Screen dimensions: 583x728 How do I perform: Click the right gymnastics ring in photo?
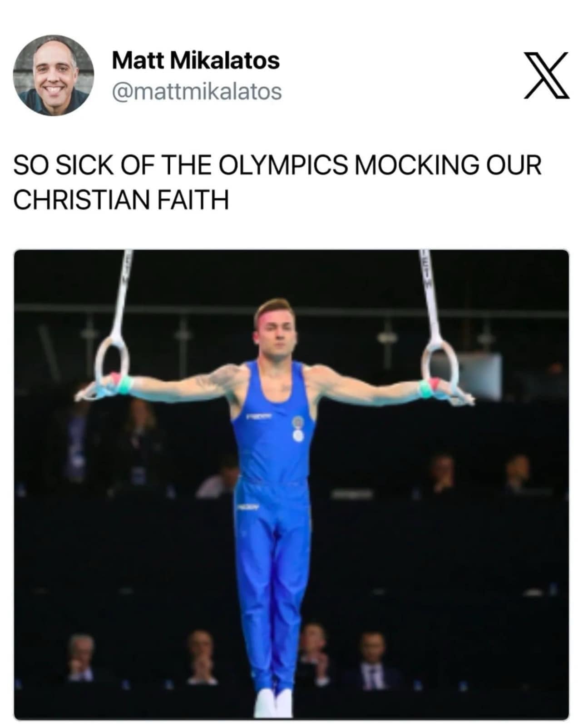(440, 368)
